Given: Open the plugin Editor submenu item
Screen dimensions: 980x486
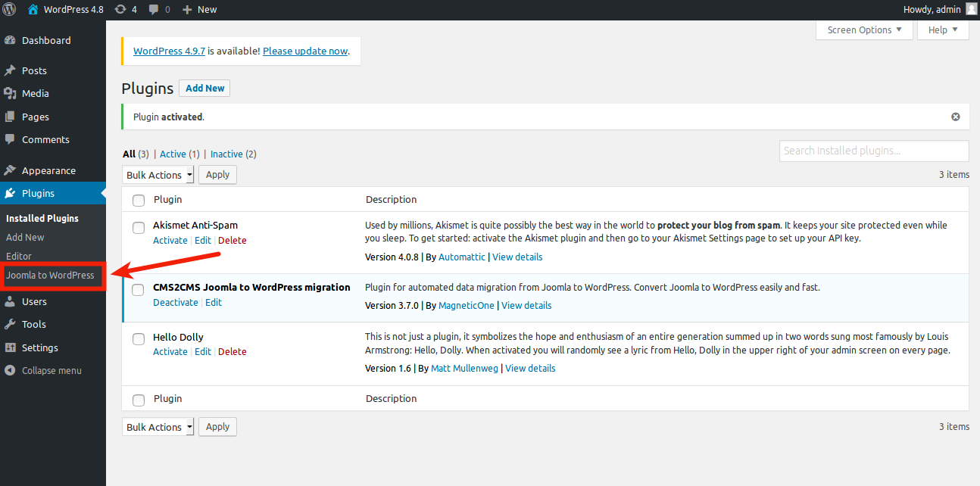Looking at the screenshot, I should point(19,256).
